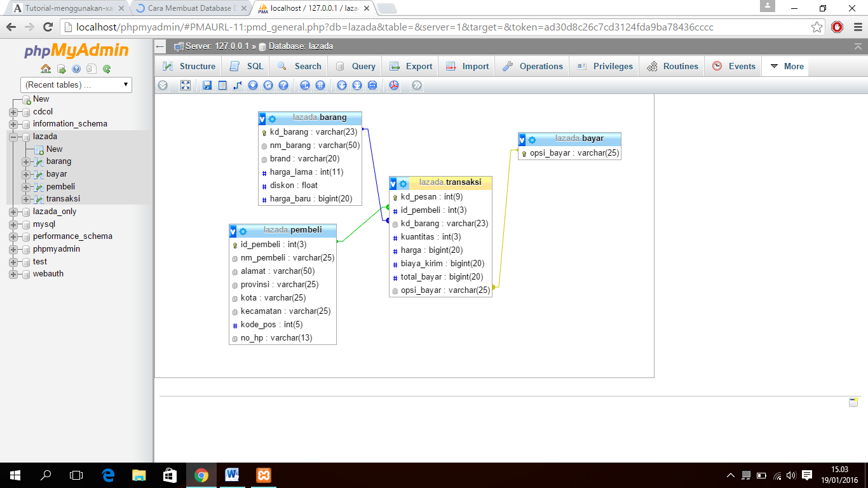This screenshot has width=868, height=488.
Task: Toggle small/big table view icon
Action: point(357,85)
